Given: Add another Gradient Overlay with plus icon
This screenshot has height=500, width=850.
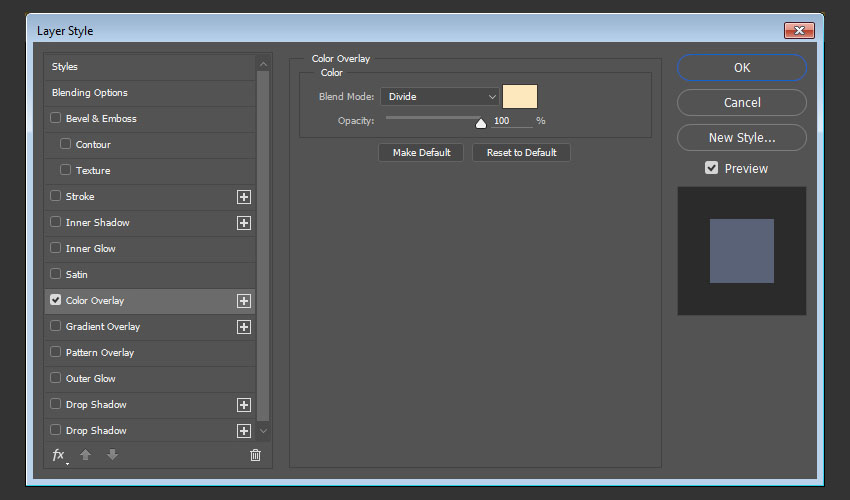Looking at the screenshot, I should (x=243, y=327).
